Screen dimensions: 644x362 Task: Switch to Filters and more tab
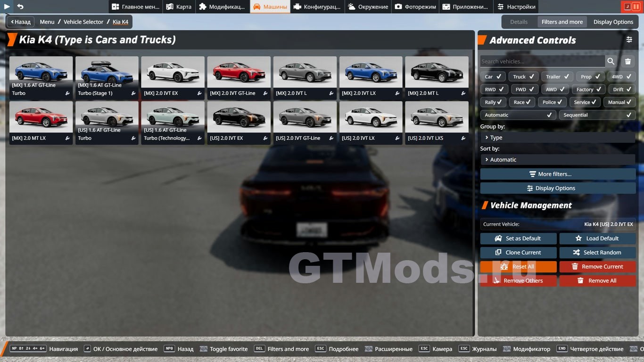(562, 22)
